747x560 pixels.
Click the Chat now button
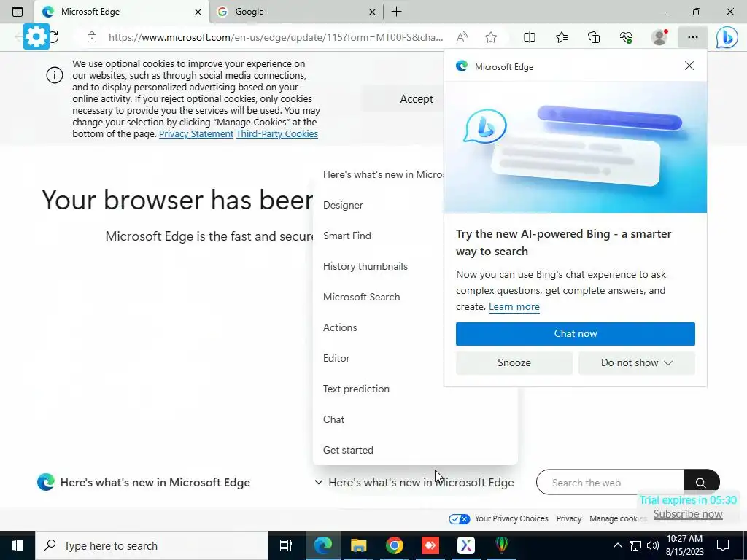click(x=575, y=333)
